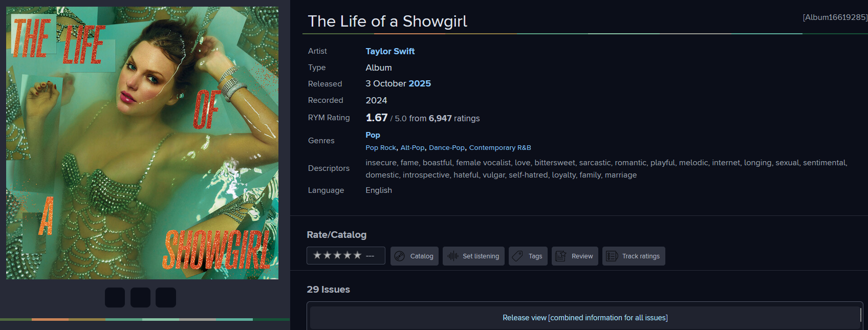This screenshot has width=868, height=330.
Task: Select the Pop Rock genre link
Action: pos(381,148)
